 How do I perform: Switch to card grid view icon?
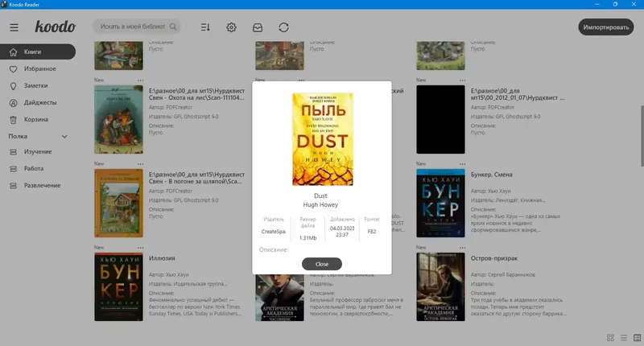pyautogui.click(x=610, y=337)
